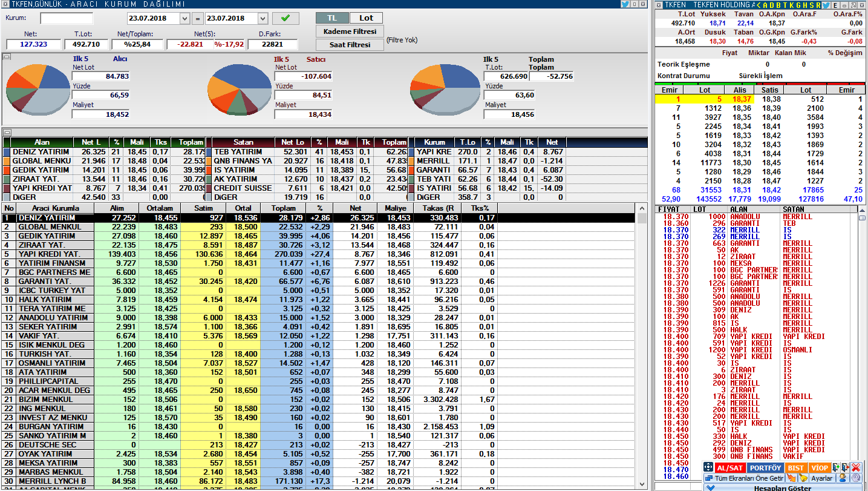Click the Satıcı top-5 pie chart

coord(240,89)
